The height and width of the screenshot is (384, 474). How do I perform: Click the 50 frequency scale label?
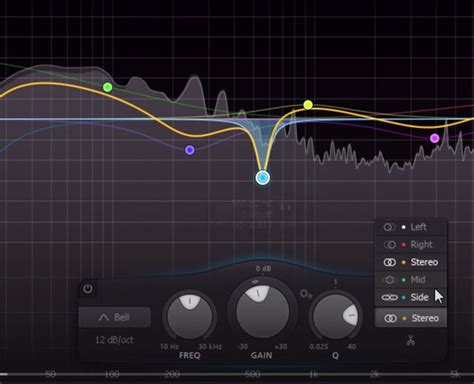tap(50, 374)
